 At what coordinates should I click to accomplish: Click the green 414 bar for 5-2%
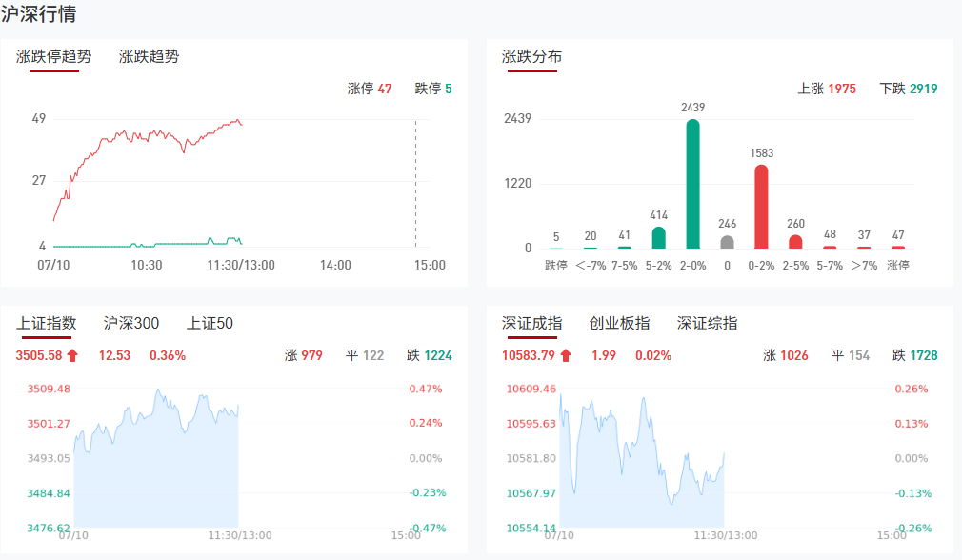658,237
